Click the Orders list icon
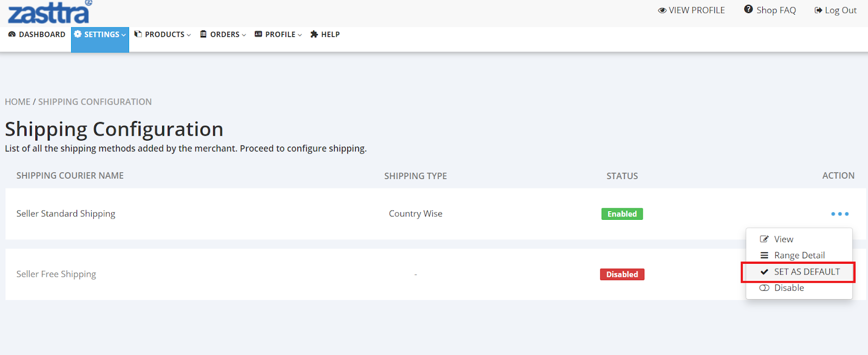Image resolution: width=868 pixels, height=355 pixels. coord(203,34)
